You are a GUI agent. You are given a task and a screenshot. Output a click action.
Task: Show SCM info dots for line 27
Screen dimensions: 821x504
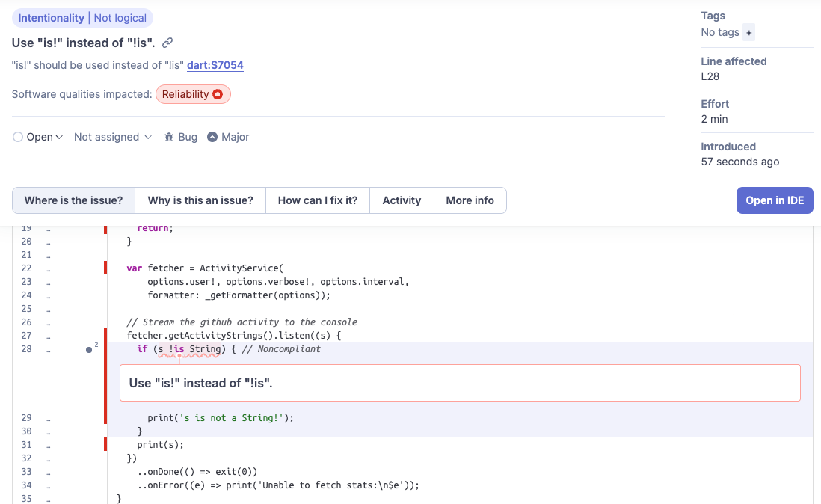point(48,336)
